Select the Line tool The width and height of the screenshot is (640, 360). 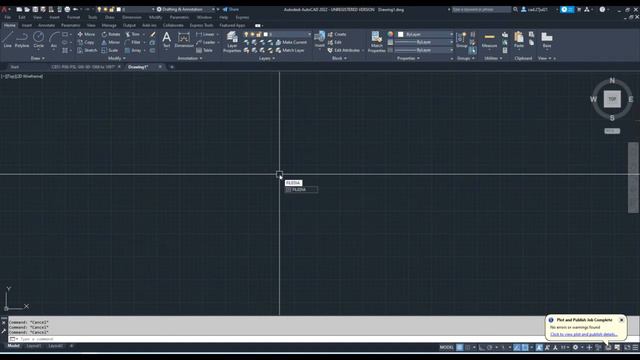[7, 40]
